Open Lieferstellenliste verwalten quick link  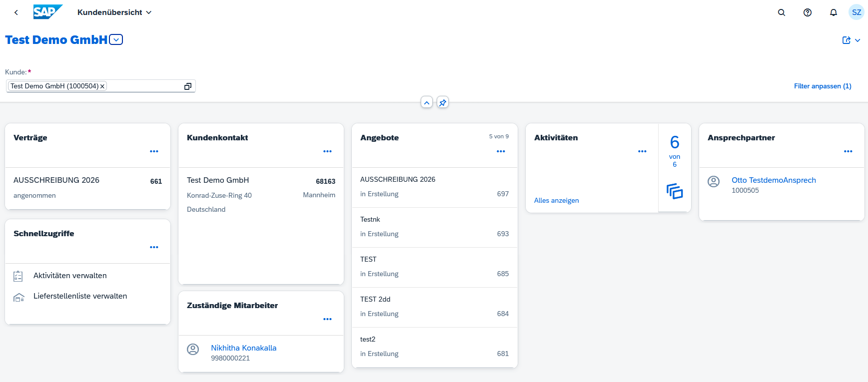(80, 296)
